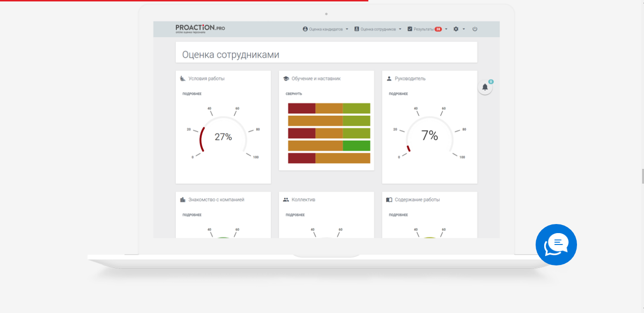The height and width of the screenshot is (313, 644).
Task: Open the Оценка сотрудников dropdown arrow
Action: point(400,29)
